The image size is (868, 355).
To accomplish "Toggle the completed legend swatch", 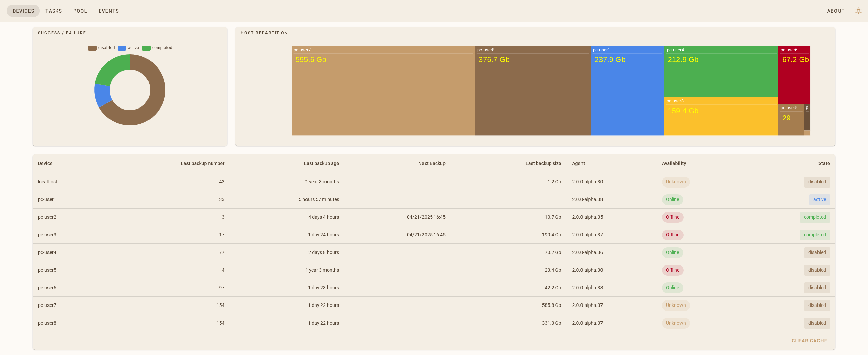I will tap(146, 48).
